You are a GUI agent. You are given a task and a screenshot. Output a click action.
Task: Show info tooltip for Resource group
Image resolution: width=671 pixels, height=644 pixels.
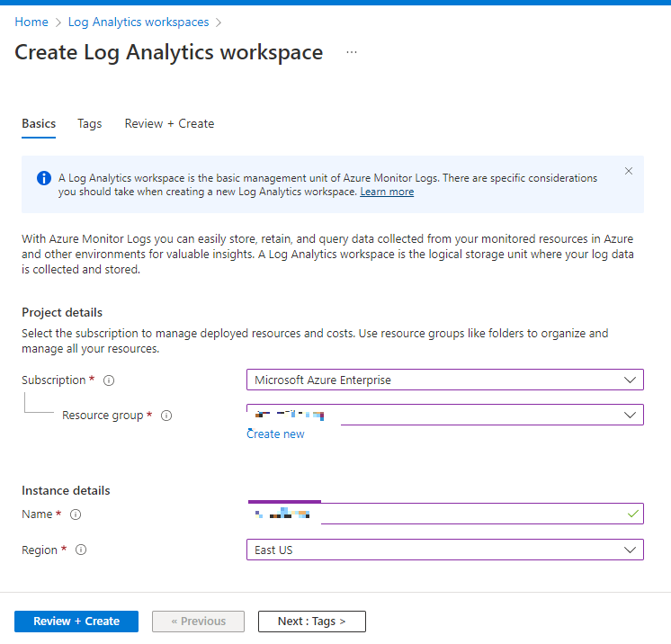(x=166, y=416)
